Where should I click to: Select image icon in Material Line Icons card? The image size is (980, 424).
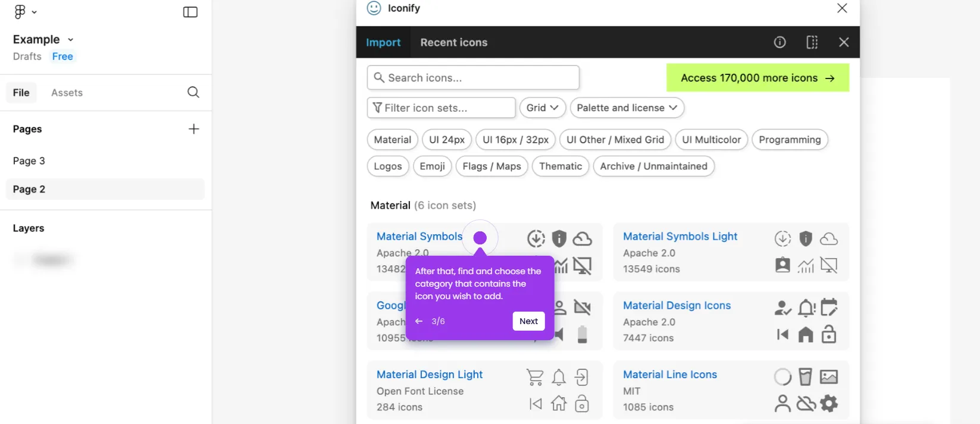pyautogui.click(x=829, y=377)
